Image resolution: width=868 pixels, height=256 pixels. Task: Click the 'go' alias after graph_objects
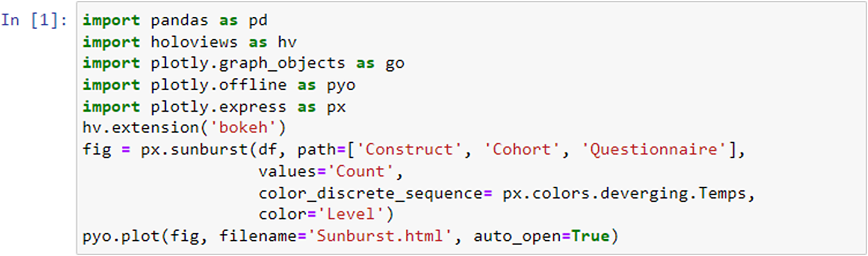click(395, 64)
